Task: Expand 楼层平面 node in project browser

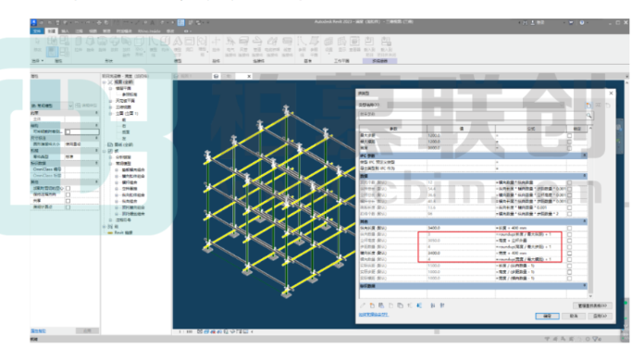Action: pos(110,88)
